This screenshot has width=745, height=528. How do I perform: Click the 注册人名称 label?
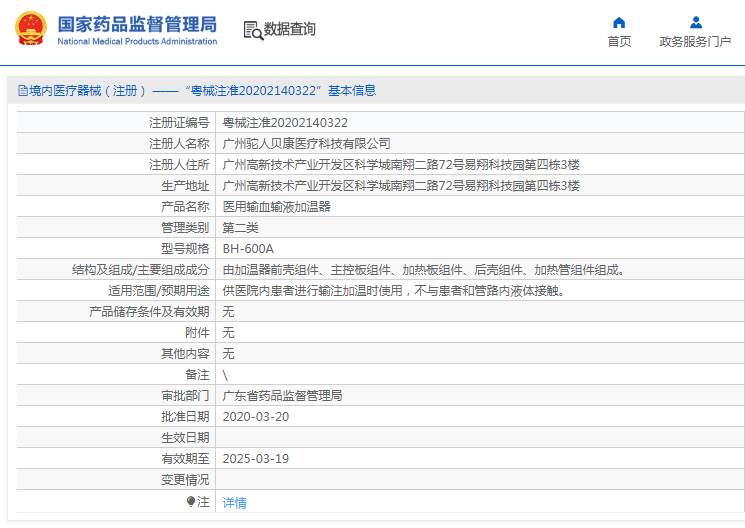pos(179,144)
